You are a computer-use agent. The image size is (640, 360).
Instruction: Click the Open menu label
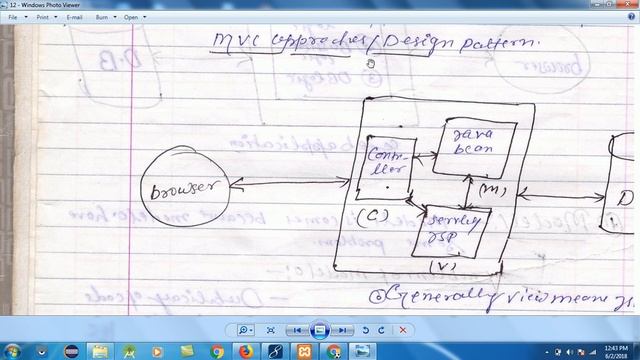pyautogui.click(x=131, y=18)
